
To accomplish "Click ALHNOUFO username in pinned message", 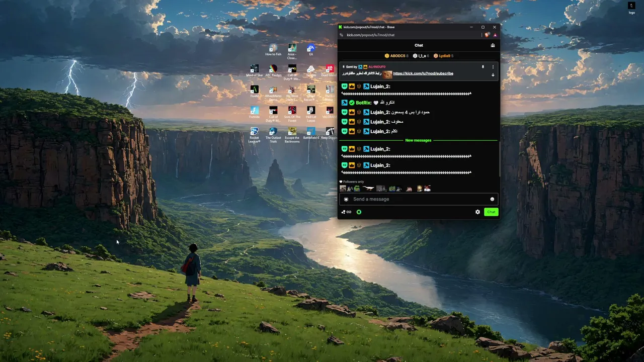I will (377, 67).
